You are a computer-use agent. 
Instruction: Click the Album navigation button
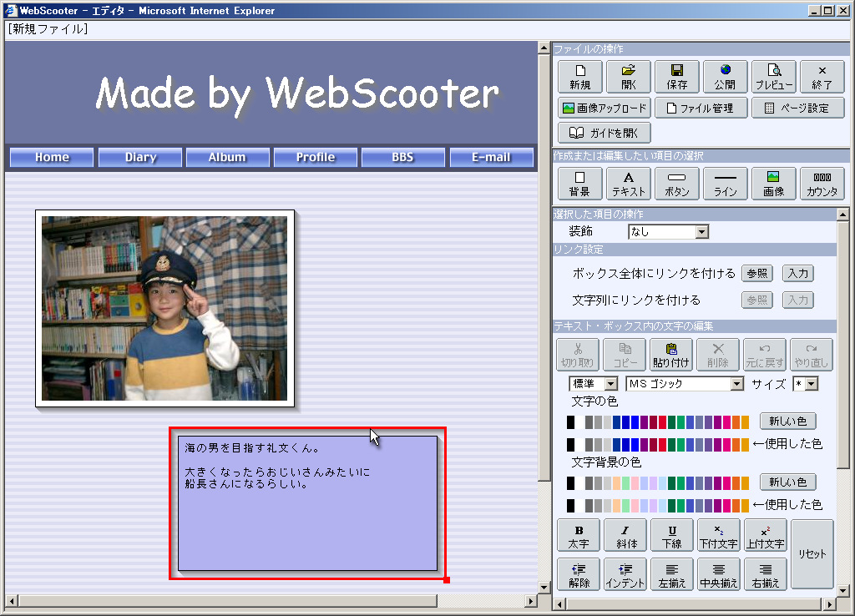(x=228, y=157)
